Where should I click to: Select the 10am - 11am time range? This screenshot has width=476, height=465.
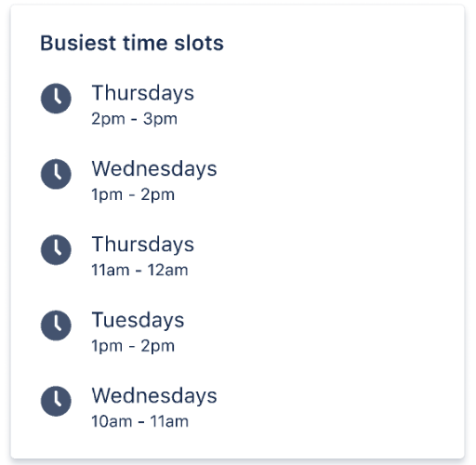pyautogui.click(x=139, y=421)
